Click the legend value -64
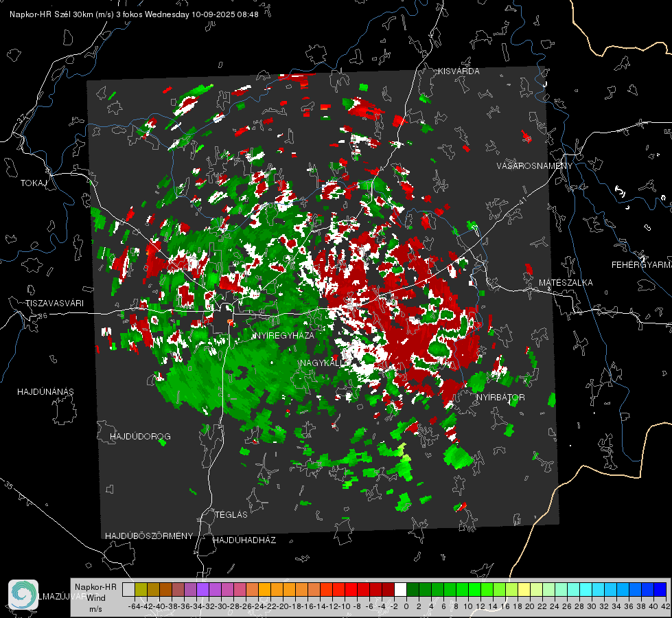The height and width of the screenshot is (618, 672). coord(135,606)
